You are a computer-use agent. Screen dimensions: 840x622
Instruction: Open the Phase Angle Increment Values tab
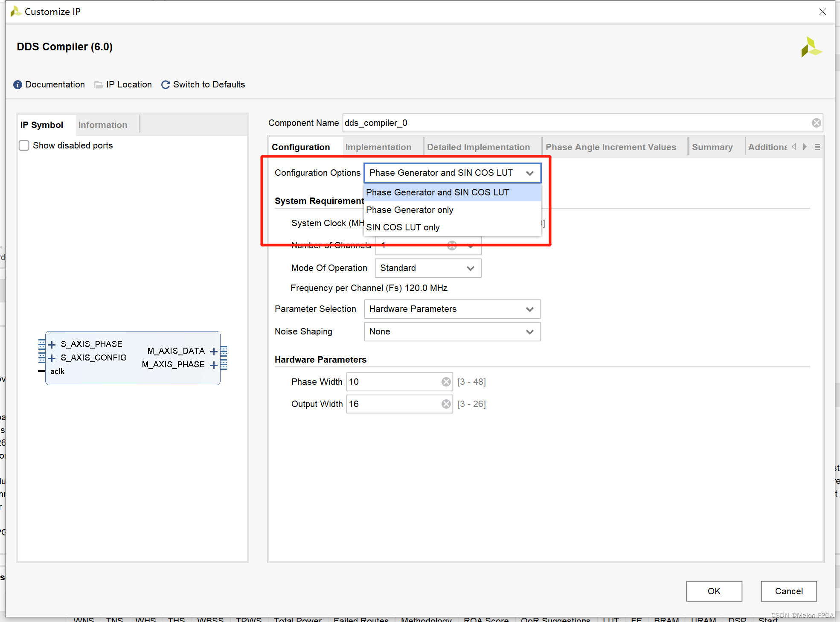611,147
